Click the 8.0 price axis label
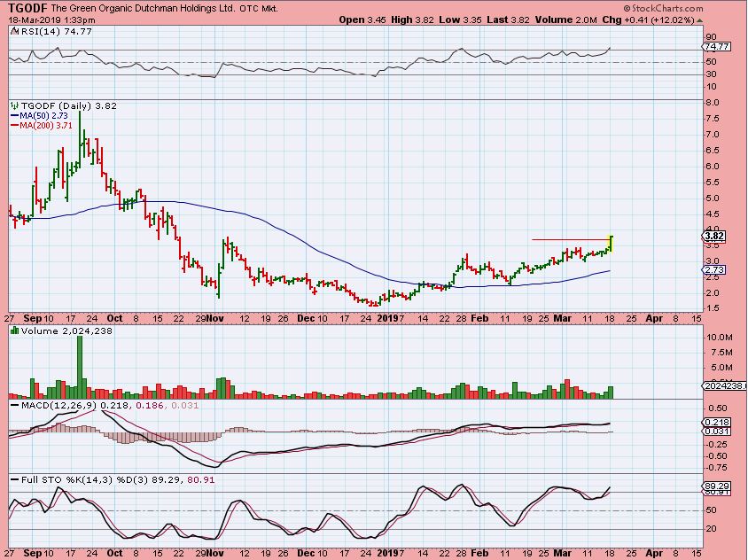This screenshot has width=748, height=560. [x=712, y=103]
